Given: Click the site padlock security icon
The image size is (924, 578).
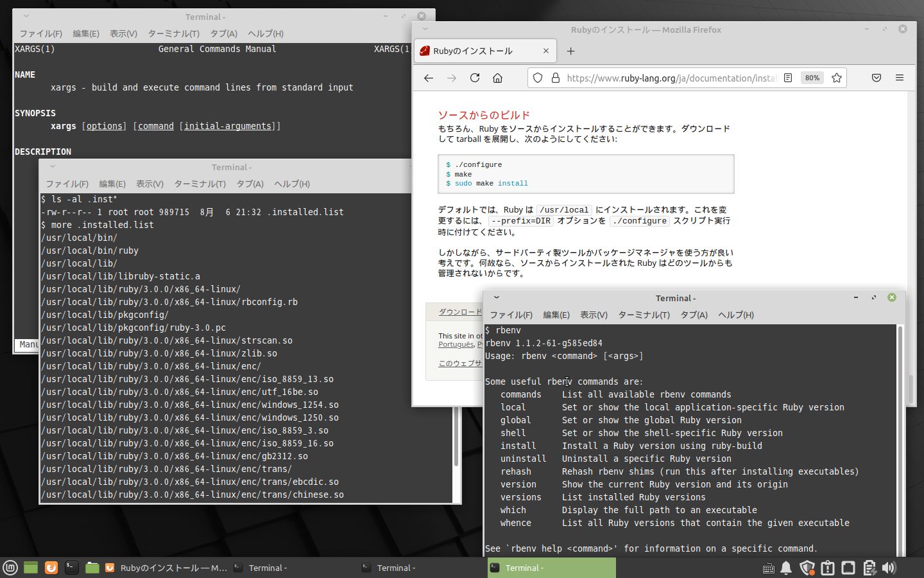Looking at the screenshot, I should pos(555,78).
